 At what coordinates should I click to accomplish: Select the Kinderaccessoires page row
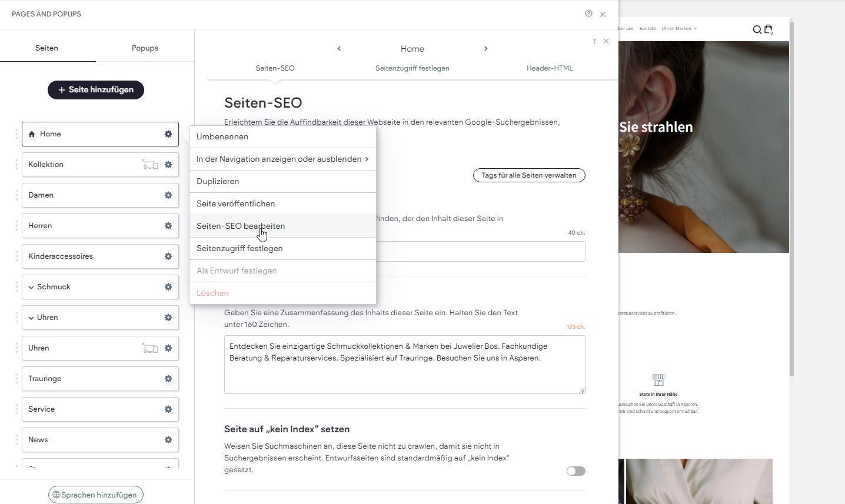pos(100,256)
